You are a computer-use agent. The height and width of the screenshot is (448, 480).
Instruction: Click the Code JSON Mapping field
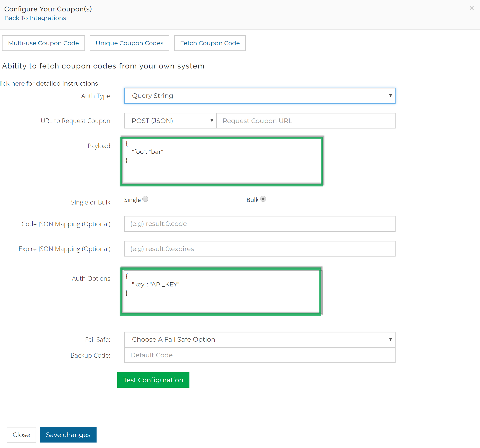[x=260, y=224]
